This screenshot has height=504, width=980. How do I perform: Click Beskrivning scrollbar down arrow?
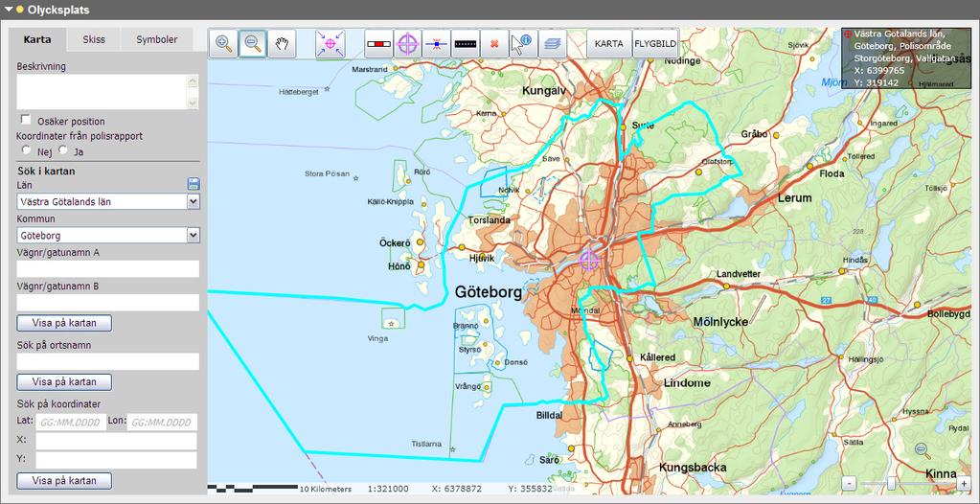[x=193, y=103]
